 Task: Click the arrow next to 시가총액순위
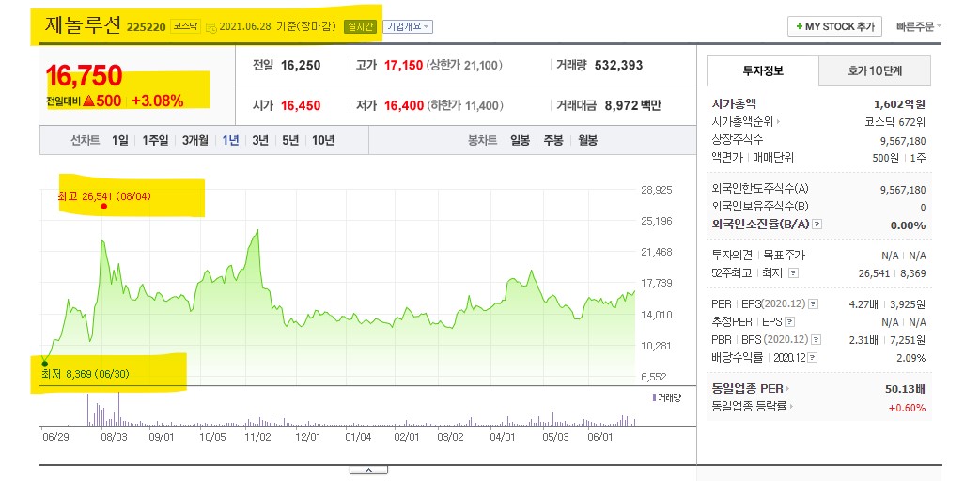pyautogui.click(x=778, y=122)
